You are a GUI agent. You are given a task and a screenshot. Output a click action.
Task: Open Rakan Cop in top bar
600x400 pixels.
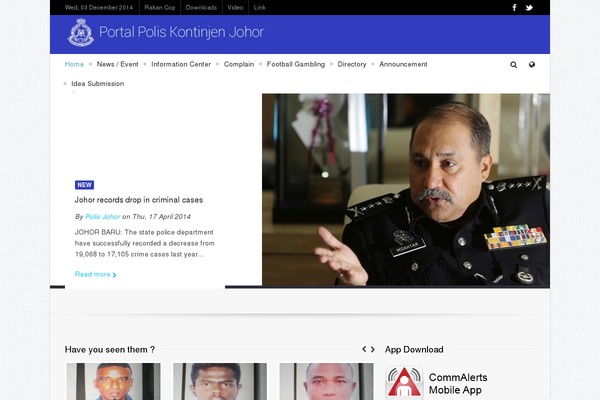point(160,7)
